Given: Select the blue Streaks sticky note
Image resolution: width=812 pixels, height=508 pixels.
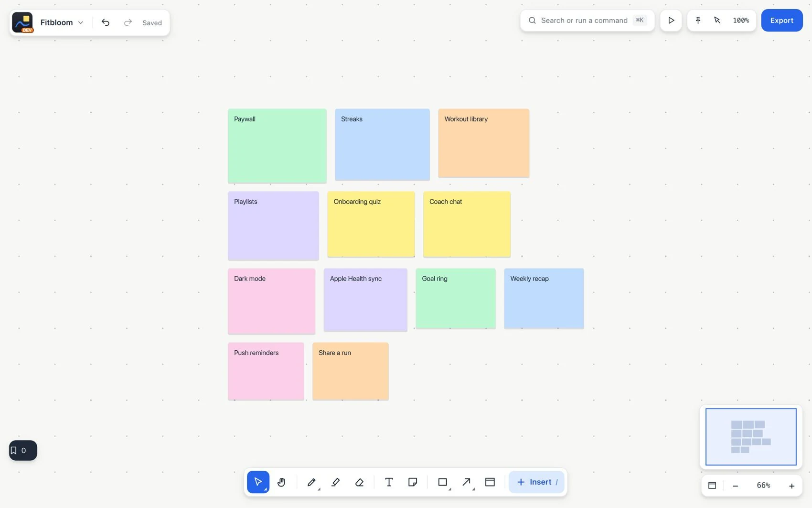Looking at the screenshot, I should 382,144.
